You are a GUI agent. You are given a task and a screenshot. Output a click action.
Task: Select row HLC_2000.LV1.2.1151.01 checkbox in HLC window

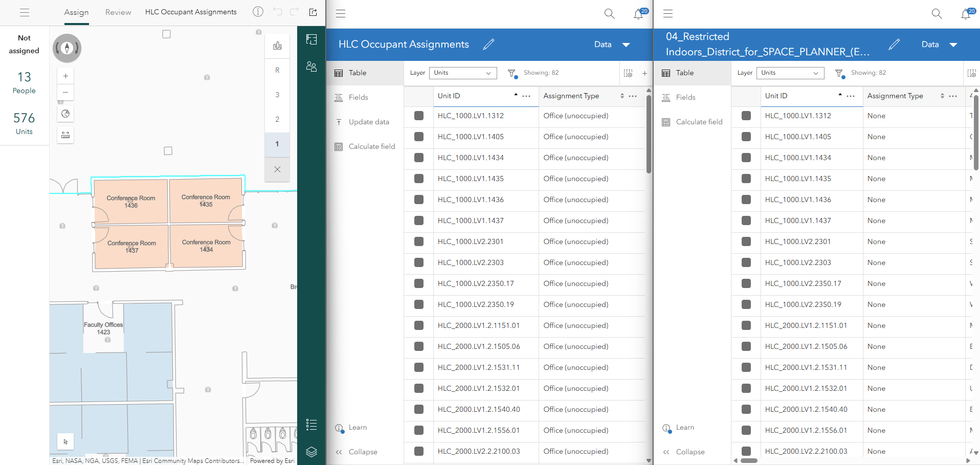[x=419, y=325]
